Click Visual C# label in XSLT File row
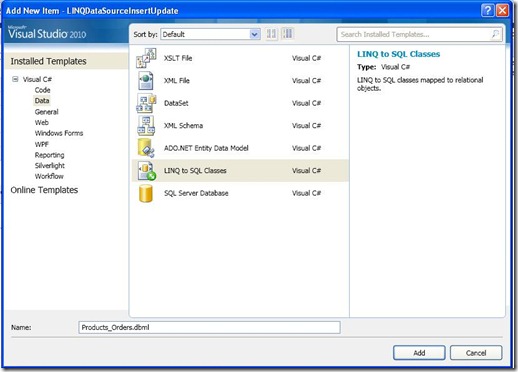 [306, 58]
